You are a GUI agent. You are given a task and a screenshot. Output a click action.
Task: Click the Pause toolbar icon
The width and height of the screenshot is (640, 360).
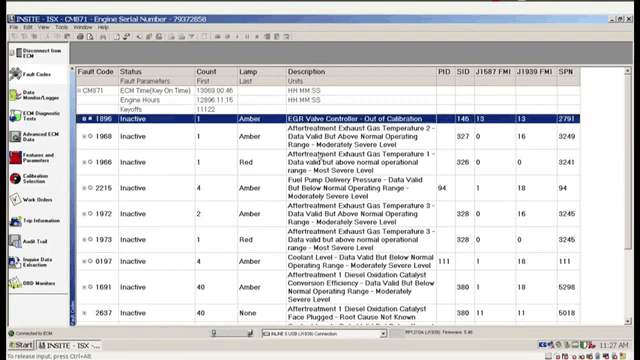click(x=247, y=37)
